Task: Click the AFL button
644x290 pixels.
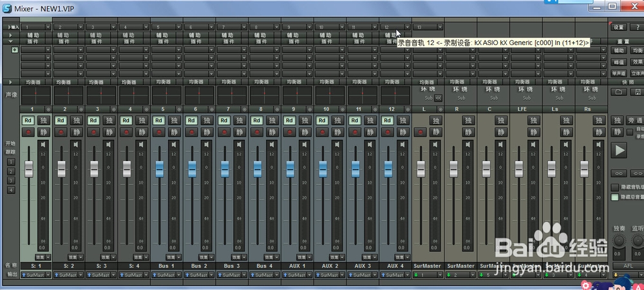Action: 628,266
